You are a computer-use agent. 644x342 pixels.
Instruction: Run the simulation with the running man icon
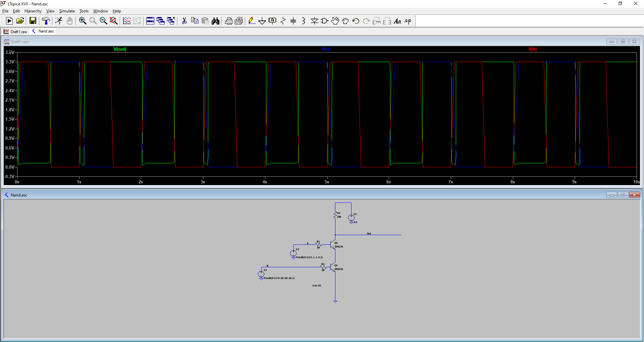click(x=59, y=21)
